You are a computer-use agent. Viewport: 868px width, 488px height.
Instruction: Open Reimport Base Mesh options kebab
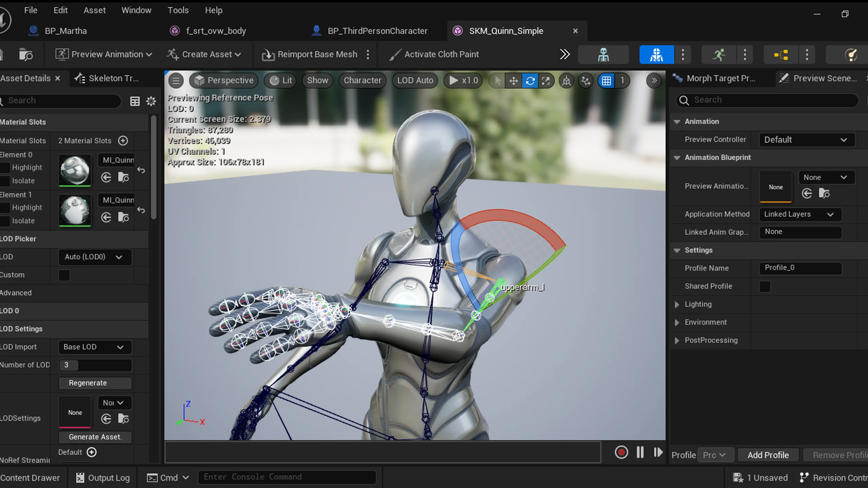coord(368,54)
